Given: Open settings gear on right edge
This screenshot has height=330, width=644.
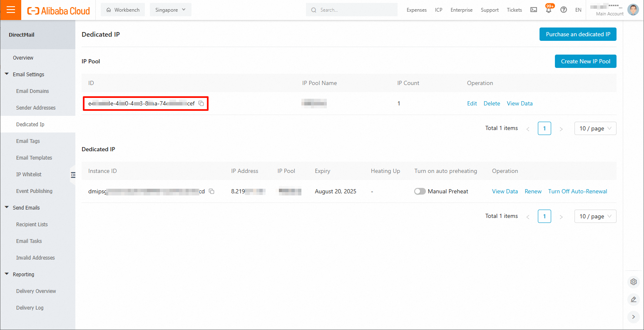Looking at the screenshot, I should [634, 282].
